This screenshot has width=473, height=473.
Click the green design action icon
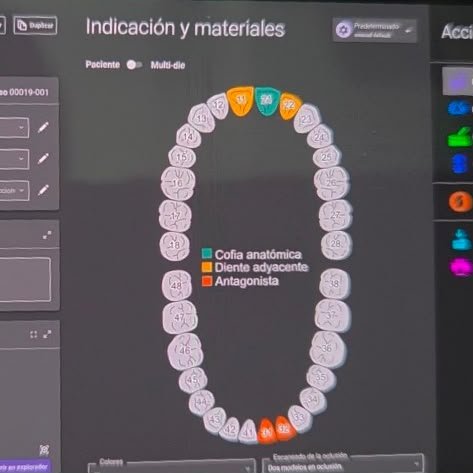pos(460,137)
